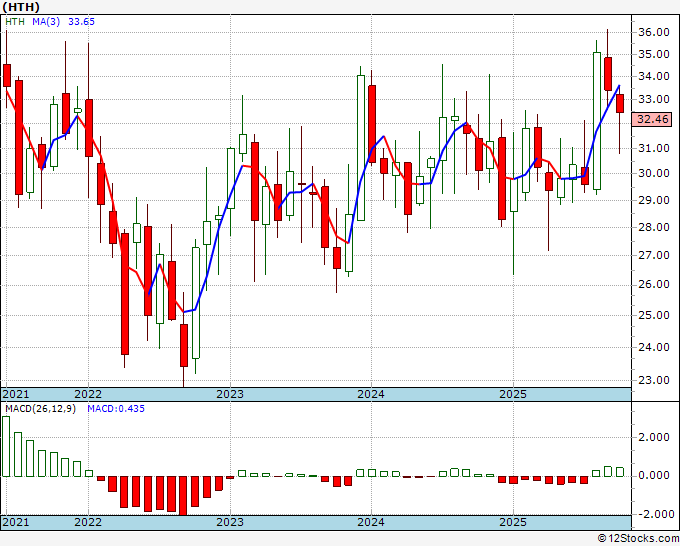The width and height of the screenshot is (680, 546).
Task: Open the 12Stocks.com copyright link
Action: pyautogui.click(x=638, y=539)
